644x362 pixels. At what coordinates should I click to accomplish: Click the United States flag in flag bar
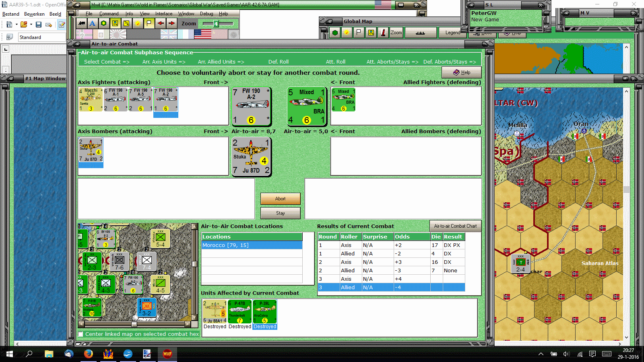202,34
